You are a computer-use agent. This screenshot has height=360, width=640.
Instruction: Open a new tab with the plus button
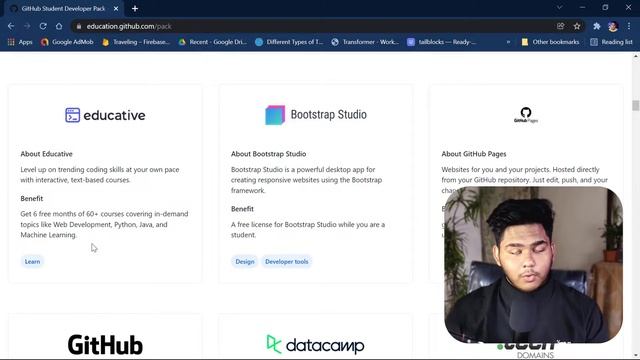point(135,9)
